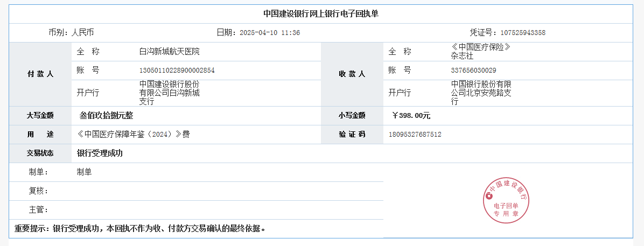The image size is (644, 246).
Task: Select verification code 18095327687512
Action: pos(415,134)
